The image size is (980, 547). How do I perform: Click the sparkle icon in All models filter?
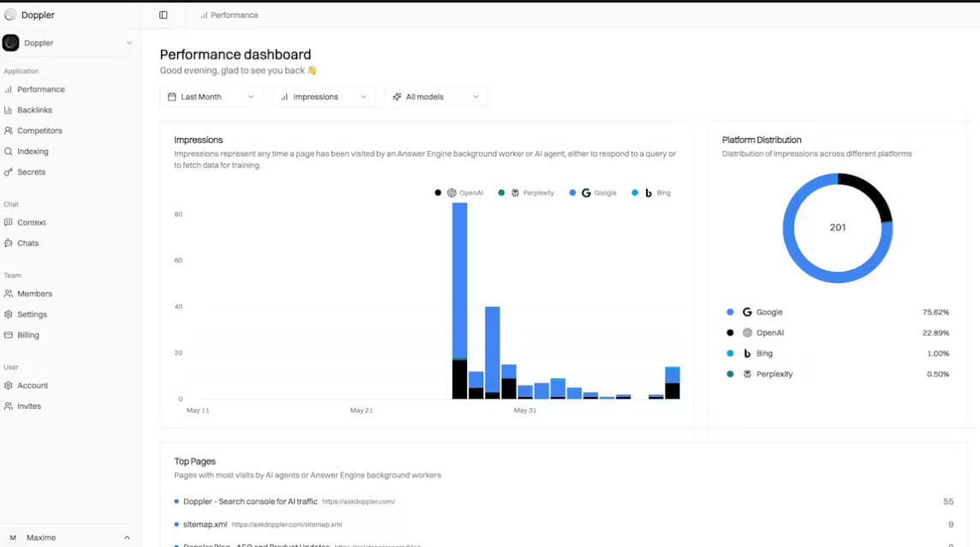[397, 97]
